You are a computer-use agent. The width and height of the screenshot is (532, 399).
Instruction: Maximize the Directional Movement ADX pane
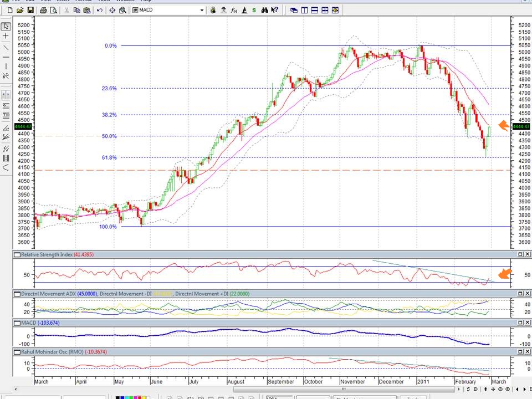520,294
